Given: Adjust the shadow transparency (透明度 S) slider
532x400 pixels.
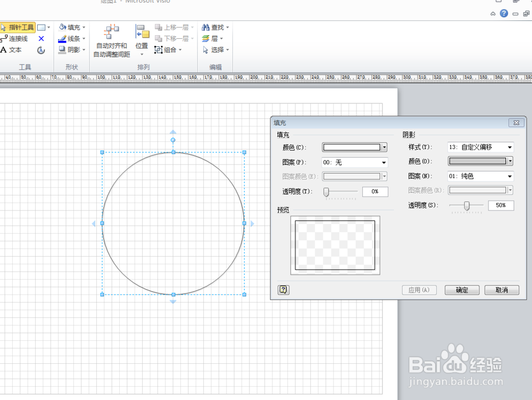Looking at the screenshot, I should click(x=467, y=206).
